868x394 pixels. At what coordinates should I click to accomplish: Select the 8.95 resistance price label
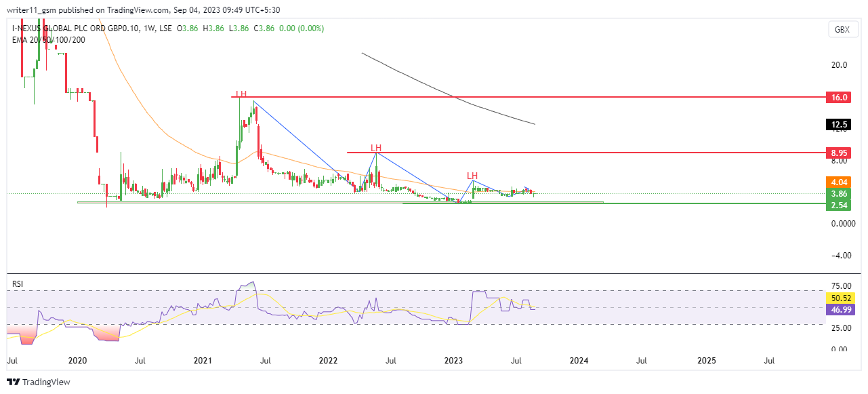(x=840, y=153)
